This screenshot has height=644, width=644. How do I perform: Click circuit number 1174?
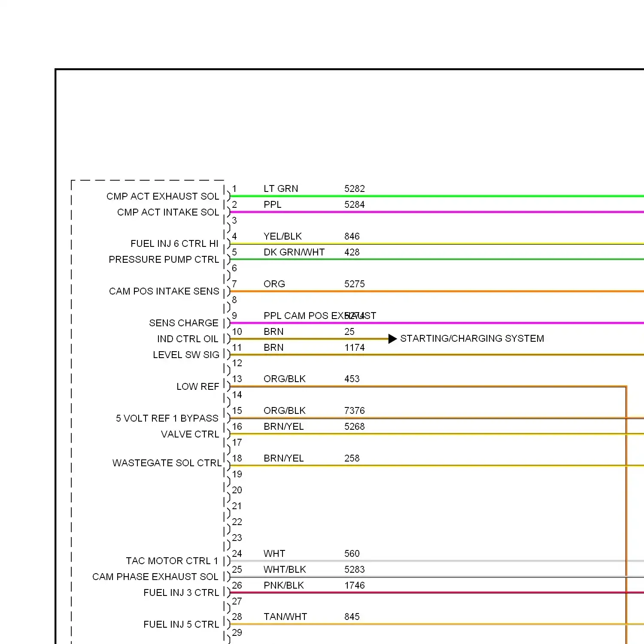point(355,348)
